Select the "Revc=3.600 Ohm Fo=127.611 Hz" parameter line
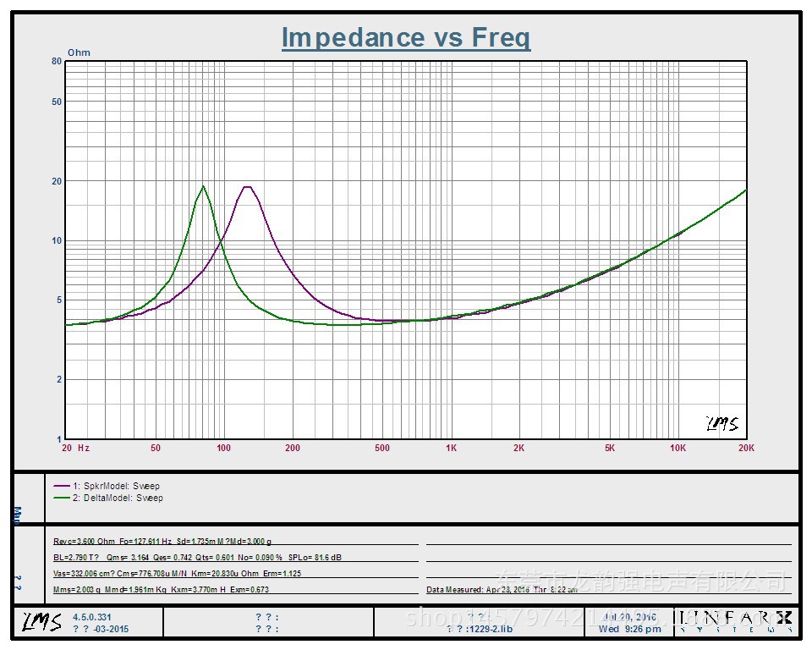Viewport: 812px width, 650px height. [x=162, y=541]
